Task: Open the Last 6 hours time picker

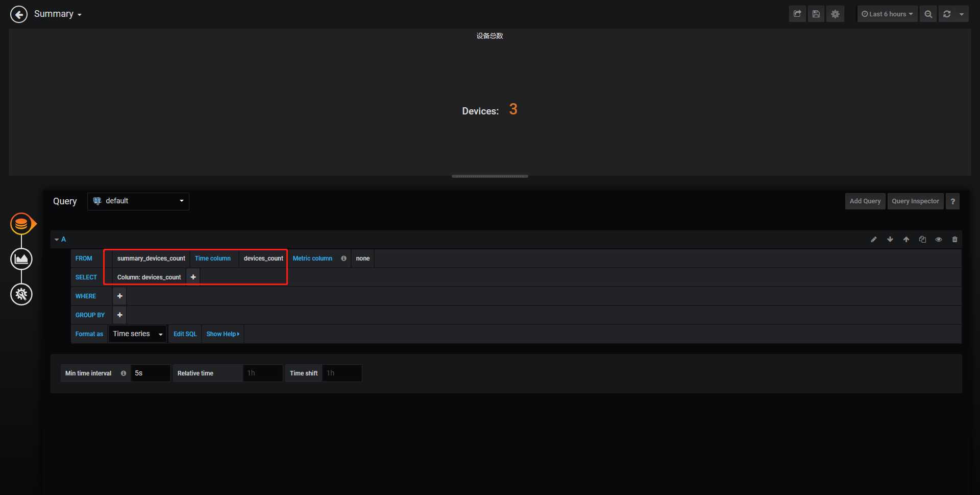Action: (x=887, y=14)
